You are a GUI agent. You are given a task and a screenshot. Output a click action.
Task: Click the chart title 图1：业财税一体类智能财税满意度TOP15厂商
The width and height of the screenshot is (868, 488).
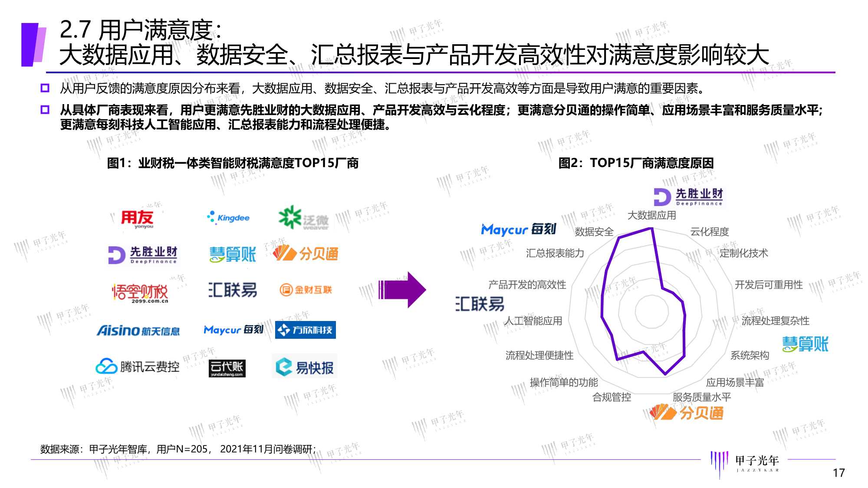[x=233, y=163]
